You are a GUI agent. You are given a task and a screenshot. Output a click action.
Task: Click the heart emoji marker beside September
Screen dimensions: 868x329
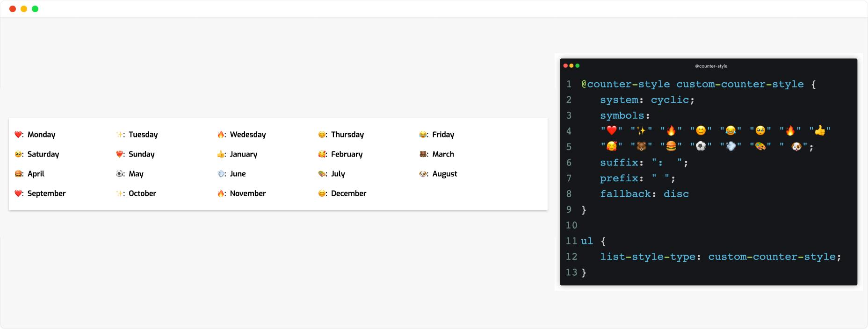click(x=18, y=193)
